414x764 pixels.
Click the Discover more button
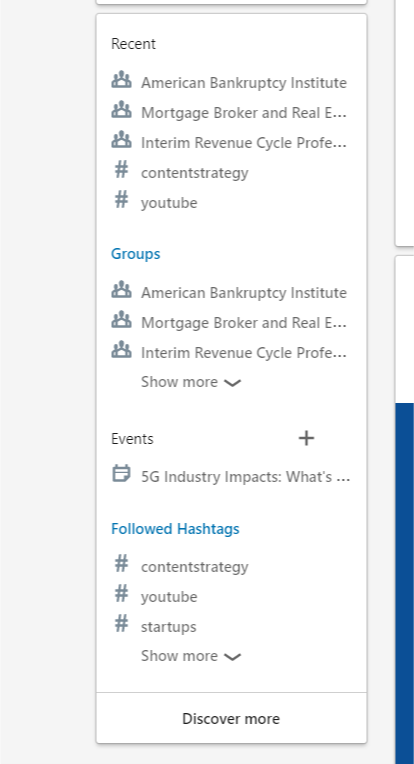(231, 718)
